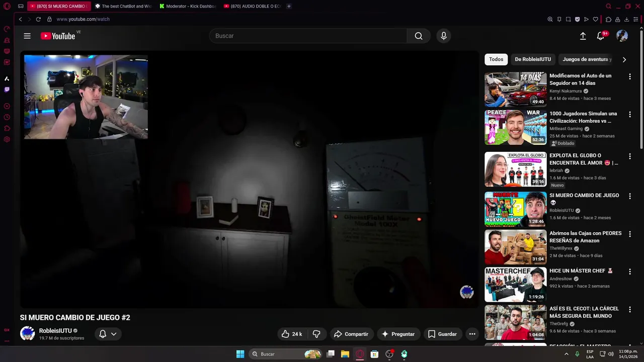Add page to bookmarks with heart icon

[596, 19]
